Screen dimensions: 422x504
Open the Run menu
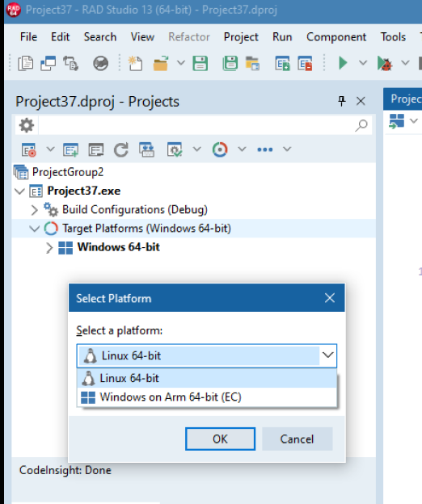pos(282,37)
